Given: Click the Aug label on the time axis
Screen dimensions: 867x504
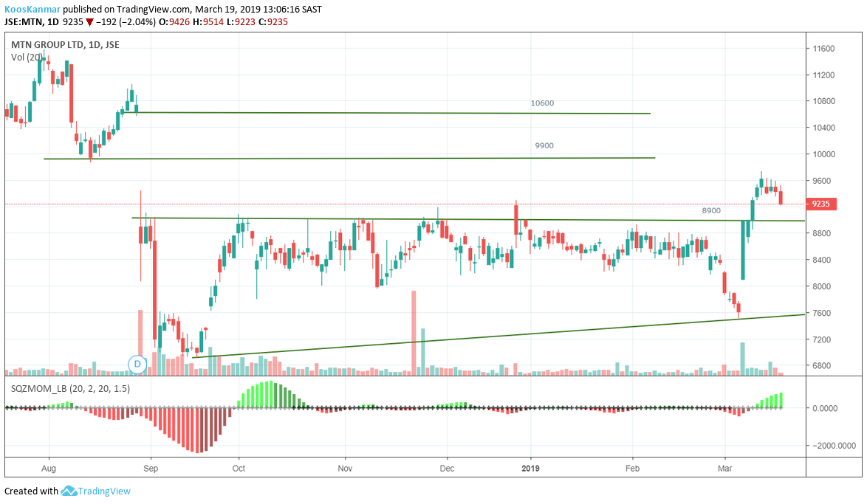Looking at the screenshot, I should click(49, 469).
